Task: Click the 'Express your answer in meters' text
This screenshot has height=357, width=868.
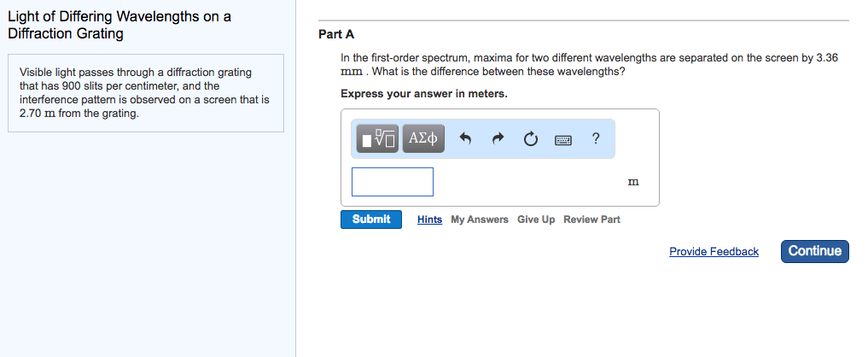Action: point(424,94)
